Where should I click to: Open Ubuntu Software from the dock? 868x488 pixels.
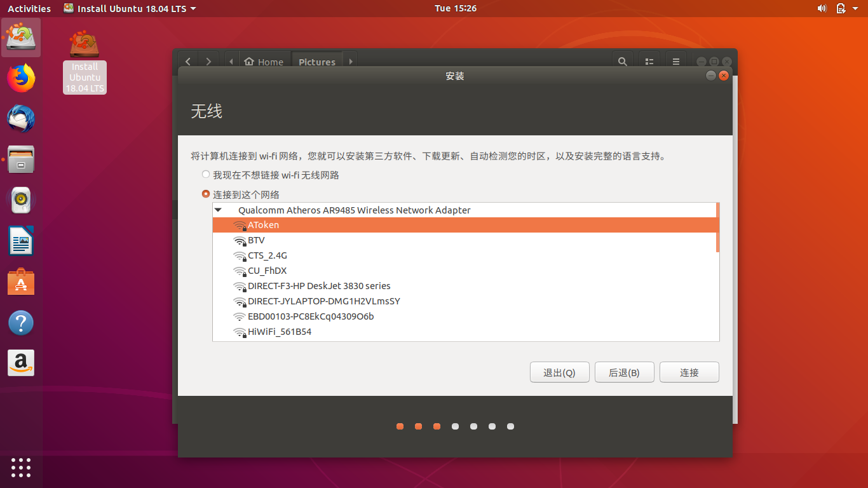coord(21,281)
